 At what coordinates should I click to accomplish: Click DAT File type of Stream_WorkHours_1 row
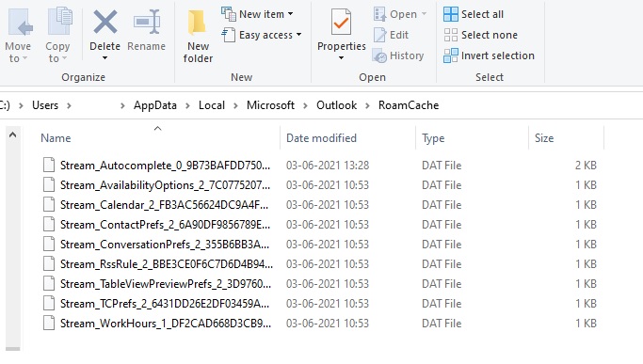[442, 324]
